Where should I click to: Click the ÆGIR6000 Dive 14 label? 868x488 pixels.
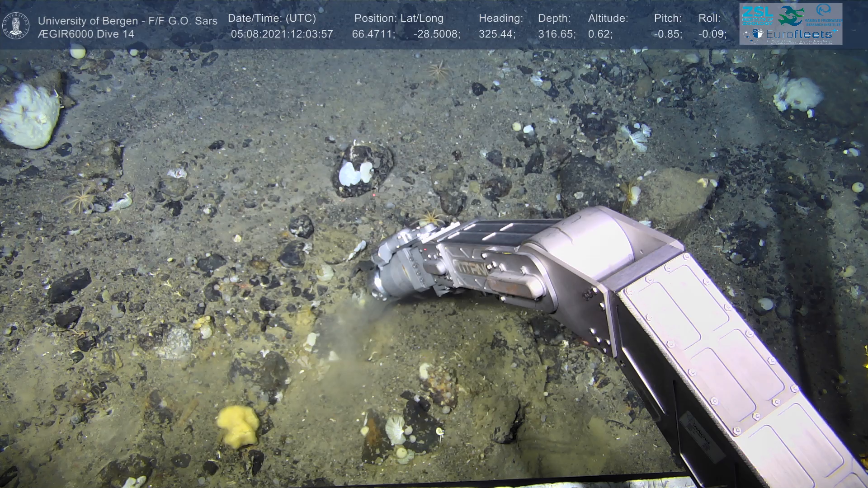[86, 34]
